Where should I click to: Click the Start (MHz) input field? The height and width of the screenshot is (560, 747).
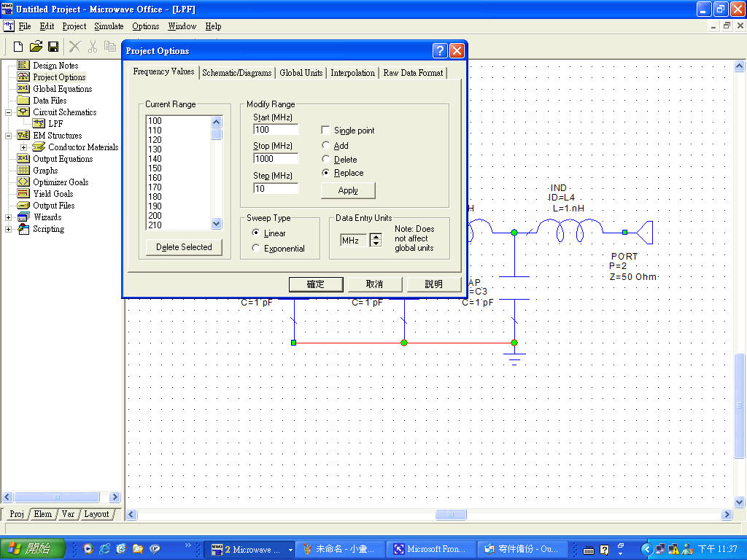click(276, 130)
